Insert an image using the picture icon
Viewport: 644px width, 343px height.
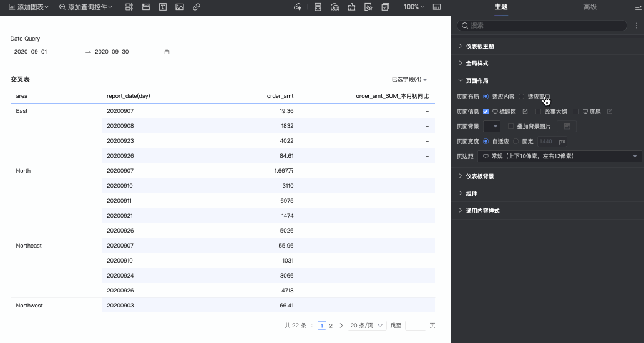[180, 7]
